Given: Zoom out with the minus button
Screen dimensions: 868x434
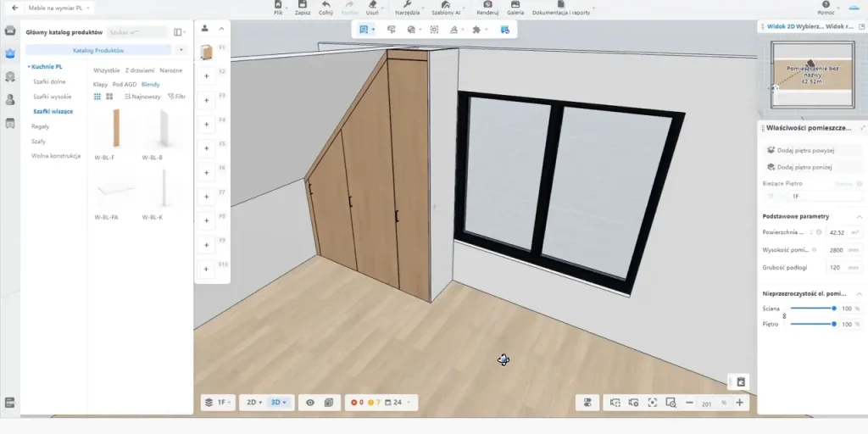Looking at the screenshot, I should pos(688,403).
